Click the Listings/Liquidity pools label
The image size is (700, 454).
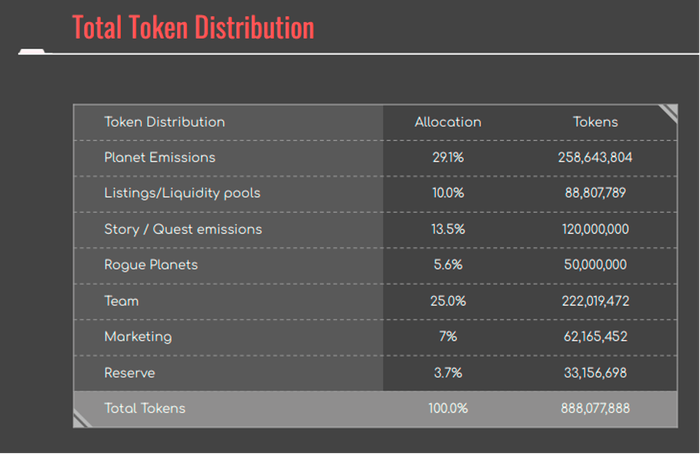[x=182, y=193]
